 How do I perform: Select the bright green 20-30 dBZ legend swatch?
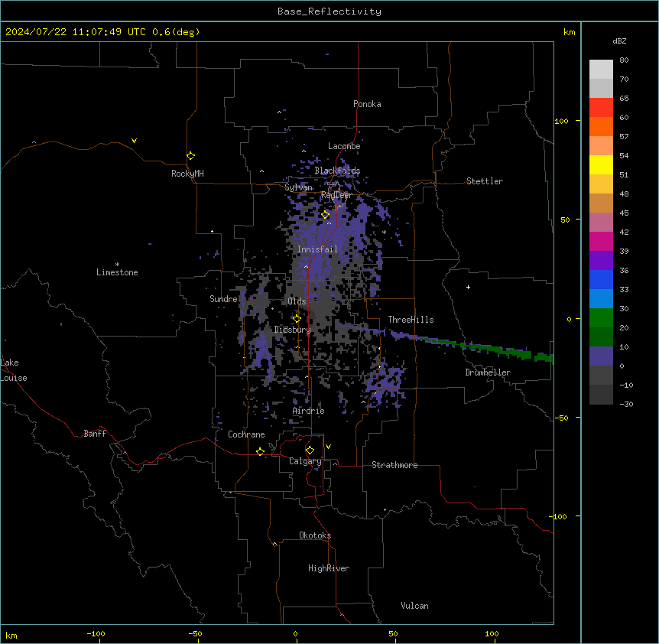[x=601, y=318]
